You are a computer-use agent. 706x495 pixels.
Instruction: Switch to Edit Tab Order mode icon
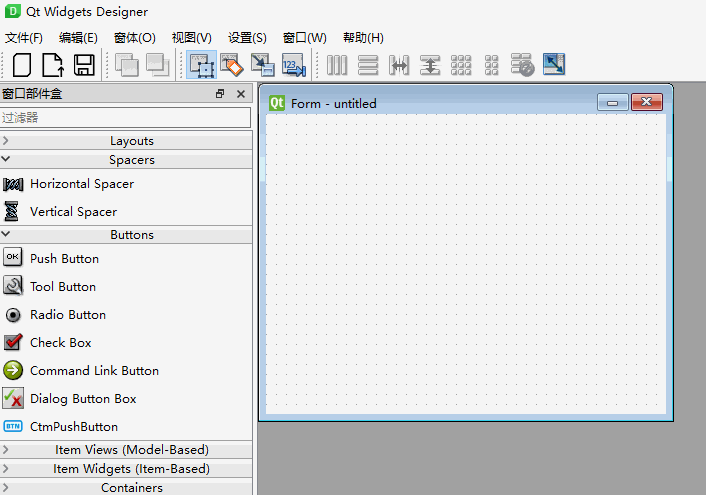click(294, 65)
